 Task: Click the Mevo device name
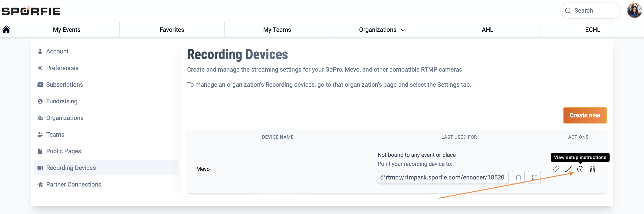[x=203, y=169]
